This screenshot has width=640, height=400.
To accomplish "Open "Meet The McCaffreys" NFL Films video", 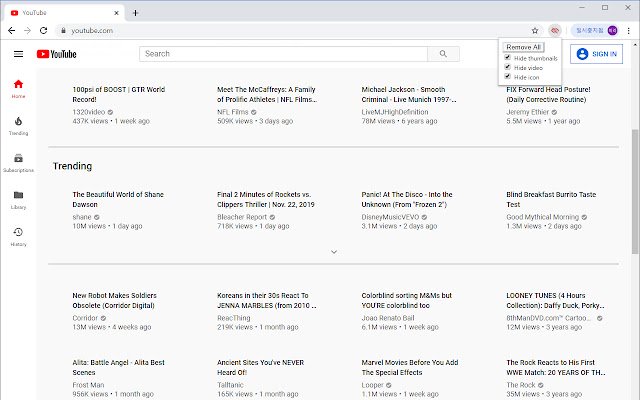I will [267, 94].
